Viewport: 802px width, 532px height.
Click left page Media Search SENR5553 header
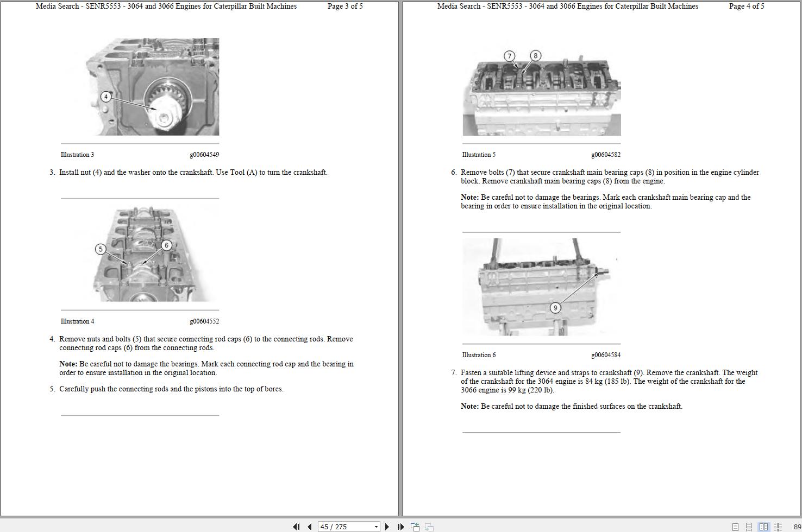click(x=166, y=7)
